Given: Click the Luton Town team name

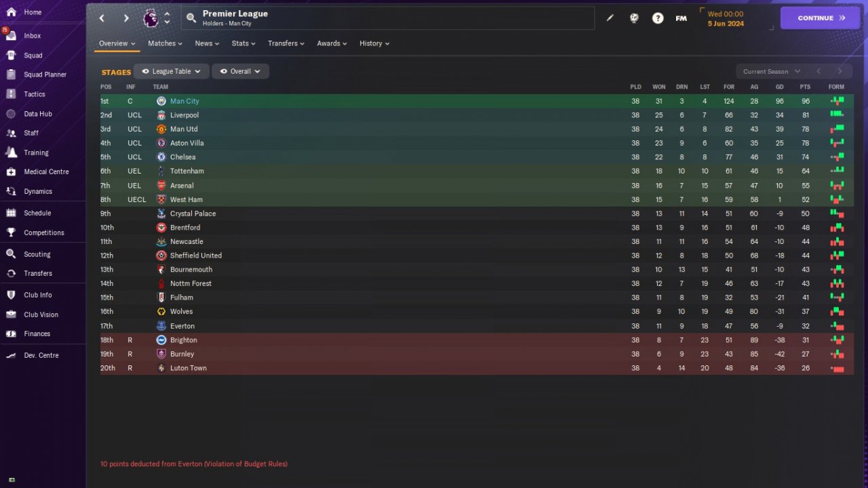Looking at the screenshot, I should pos(189,368).
